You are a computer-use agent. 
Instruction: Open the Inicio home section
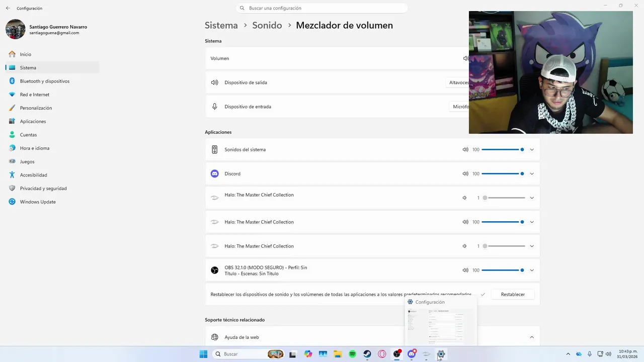pyautogui.click(x=52, y=54)
